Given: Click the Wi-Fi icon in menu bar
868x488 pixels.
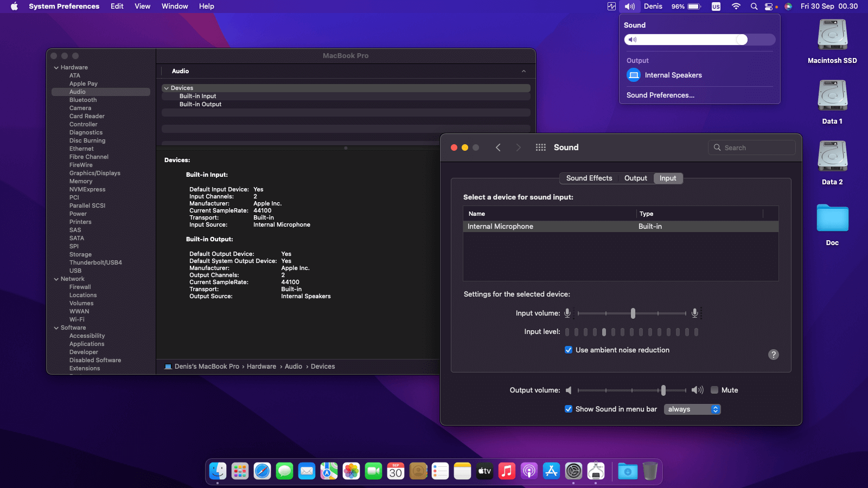Looking at the screenshot, I should click(736, 7).
